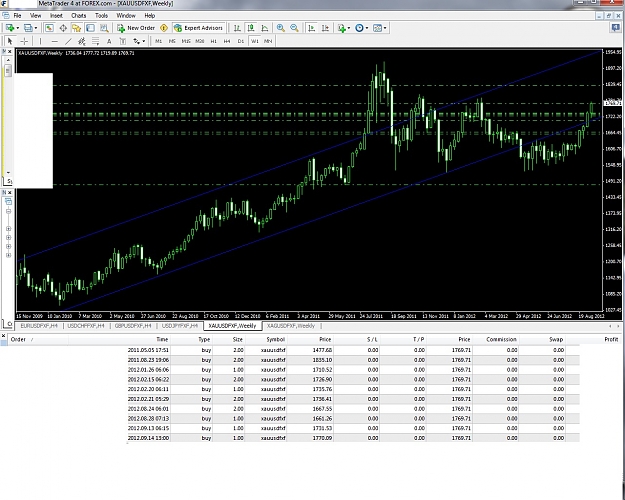This screenshot has height=500, width=625.
Task: Open the File menu
Action: [17, 16]
